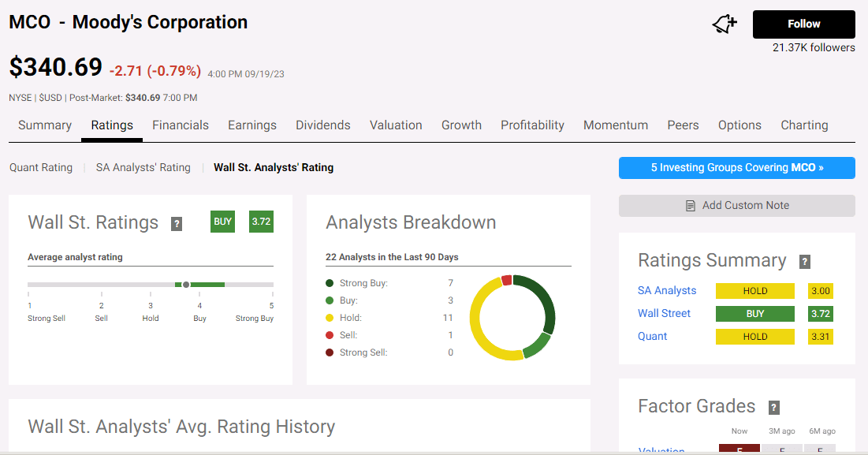Open the Quant ratings link
The image size is (868, 455).
coord(652,336)
